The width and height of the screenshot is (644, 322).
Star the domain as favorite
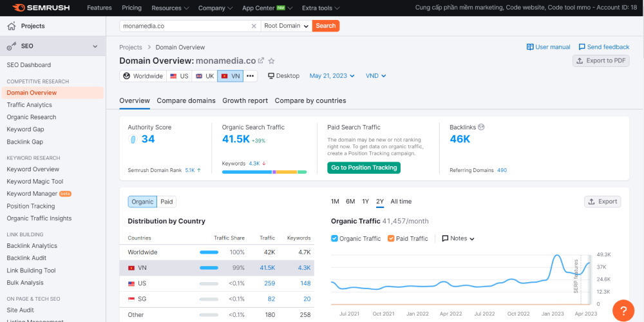tap(271, 61)
